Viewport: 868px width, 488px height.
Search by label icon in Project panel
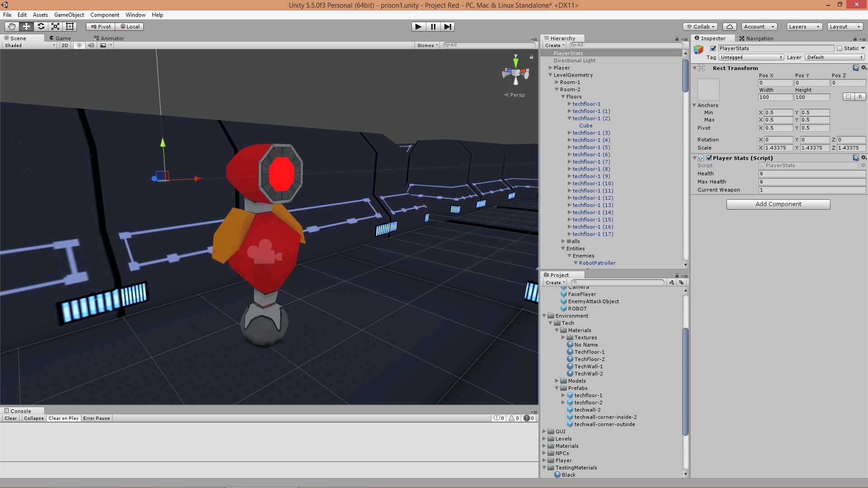(682, 282)
